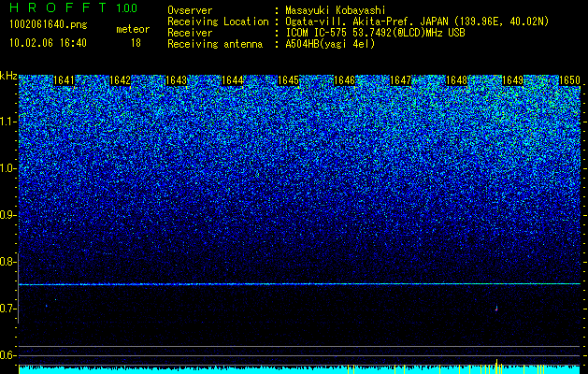
Task: Click the 0.7 kHz axis label
Action: click(7, 309)
